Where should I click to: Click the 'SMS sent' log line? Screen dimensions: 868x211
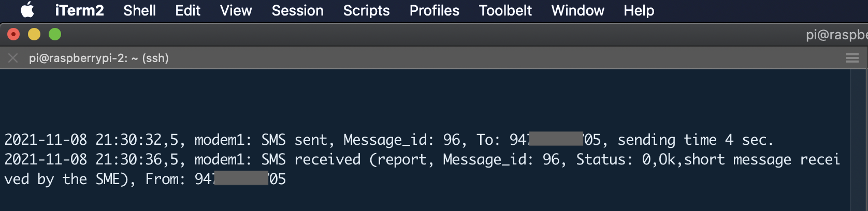pyautogui.click(x=388, y=140)
